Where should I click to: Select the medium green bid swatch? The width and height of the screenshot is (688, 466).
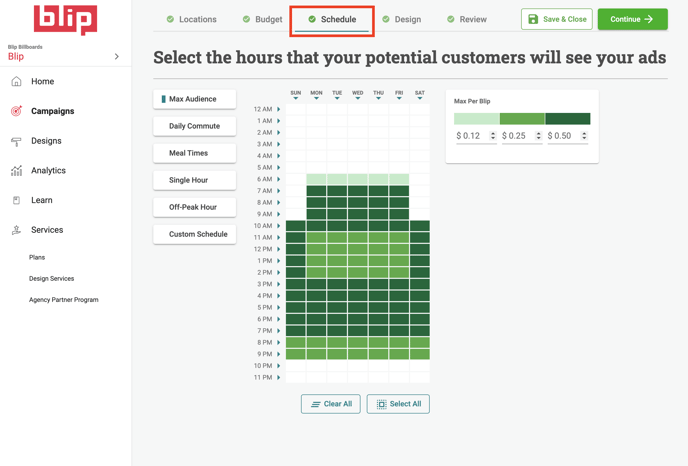pos(522,118)
